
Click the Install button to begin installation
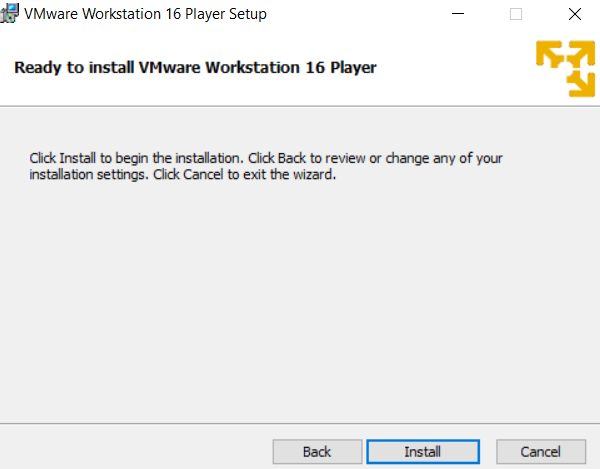pos(423,452)
